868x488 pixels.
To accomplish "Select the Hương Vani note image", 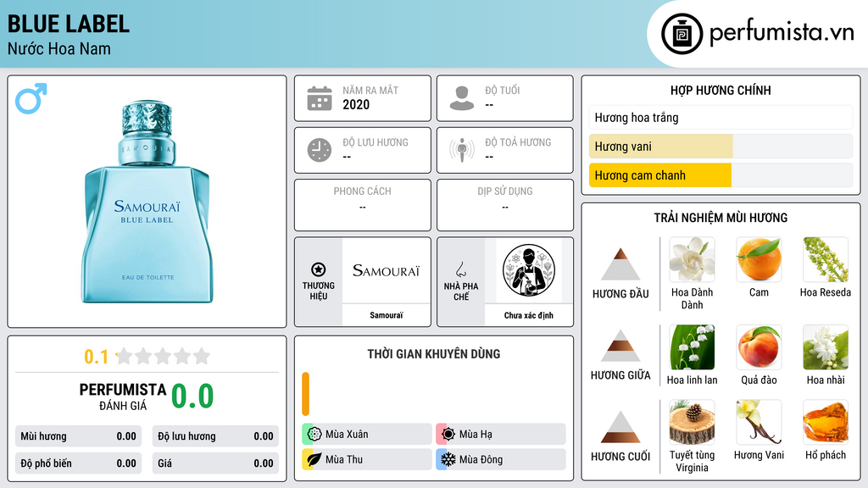I will tap(759, 422).
